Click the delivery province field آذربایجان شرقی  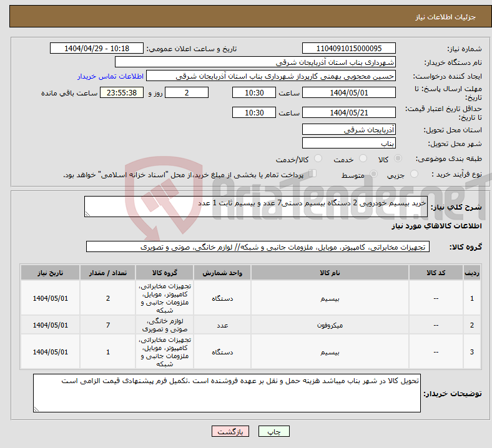point(348,130)
